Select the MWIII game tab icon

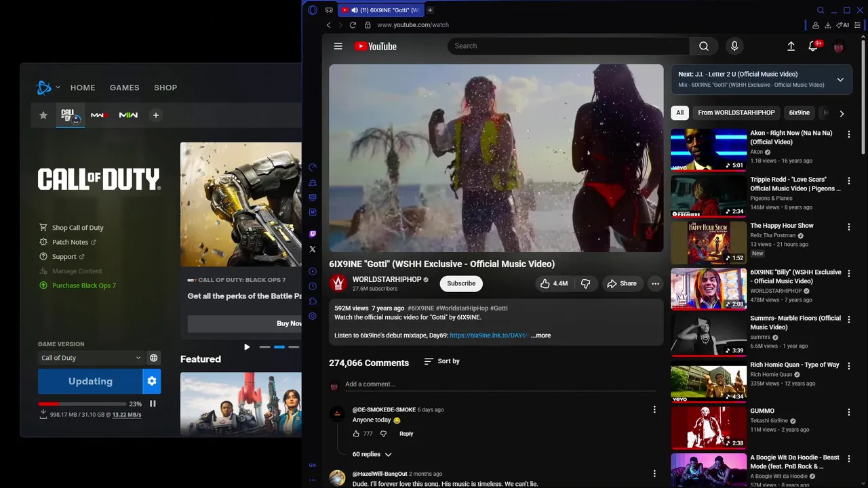[99, 115]
